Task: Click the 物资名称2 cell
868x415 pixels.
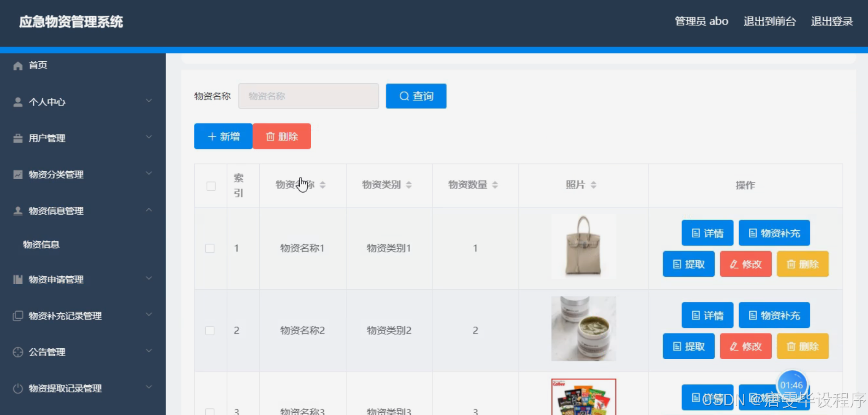Action: click(303, 331)
